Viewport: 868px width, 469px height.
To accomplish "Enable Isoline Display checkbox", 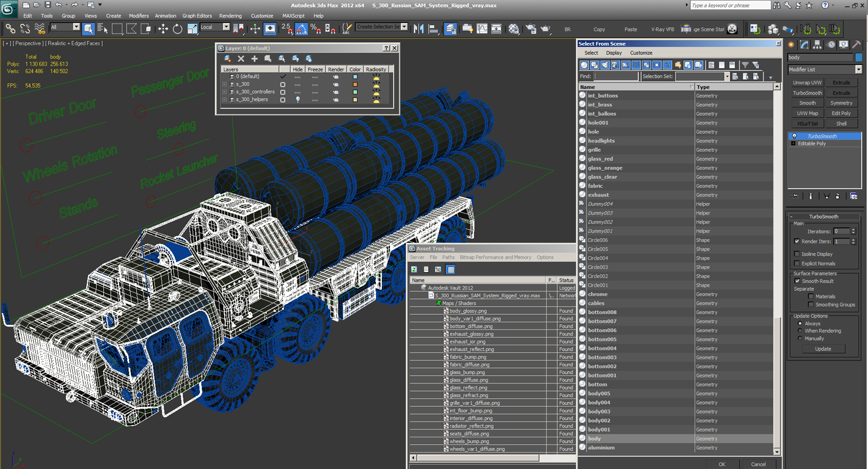I will coord(796,254).
